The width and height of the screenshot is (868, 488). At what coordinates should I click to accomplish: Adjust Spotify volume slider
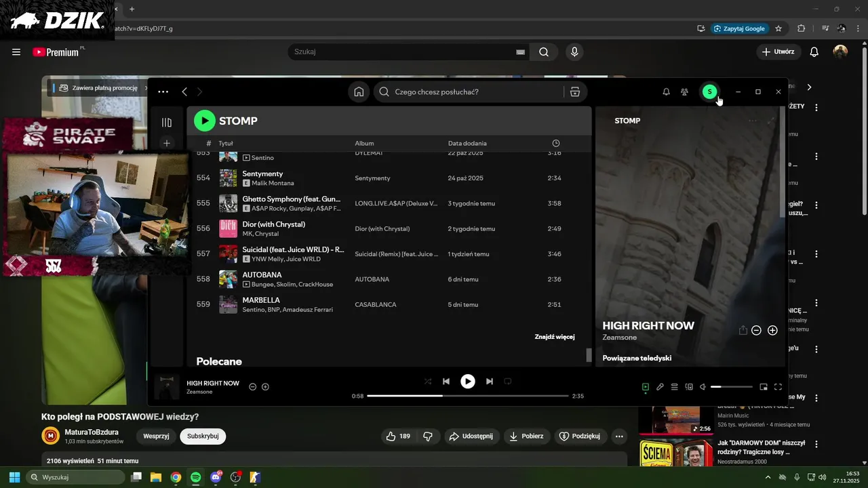click(732, 387)
